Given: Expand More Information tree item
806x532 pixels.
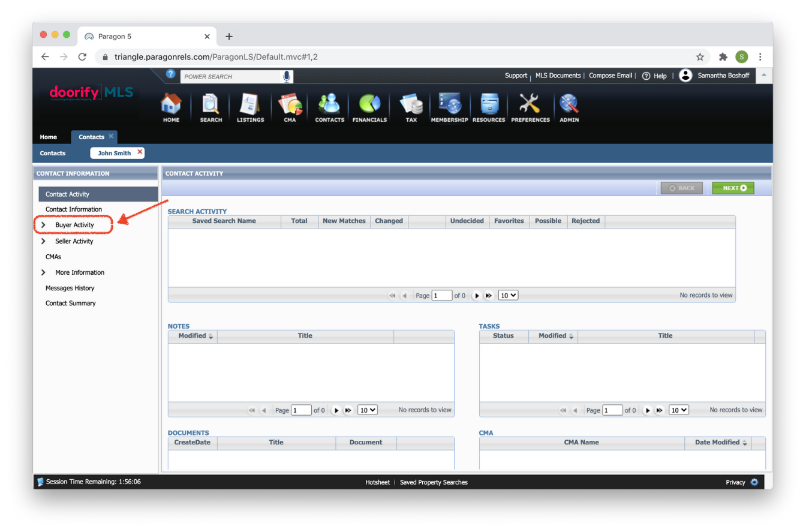Looking at the screenshot, I should [43, 272].
